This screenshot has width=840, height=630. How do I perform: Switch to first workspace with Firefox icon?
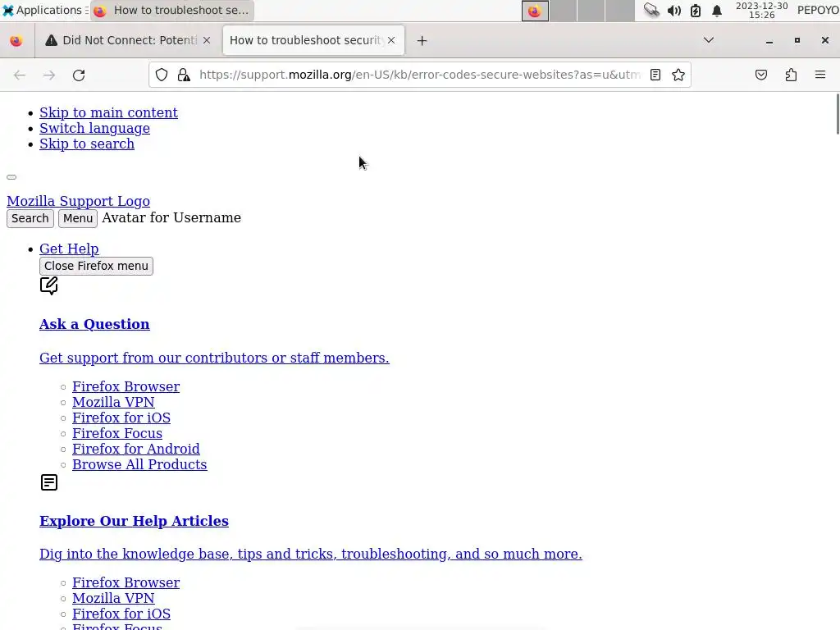(x=535, y=11)
